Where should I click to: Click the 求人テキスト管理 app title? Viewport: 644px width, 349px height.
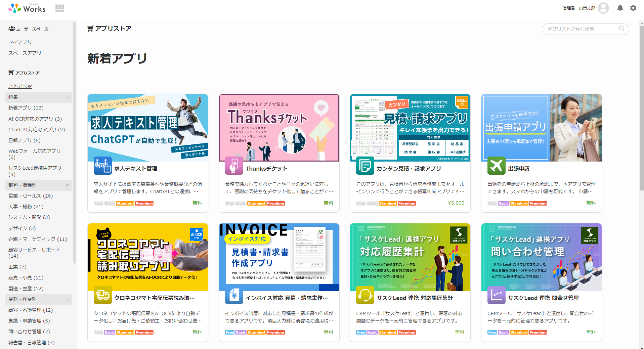click(136, 169)
